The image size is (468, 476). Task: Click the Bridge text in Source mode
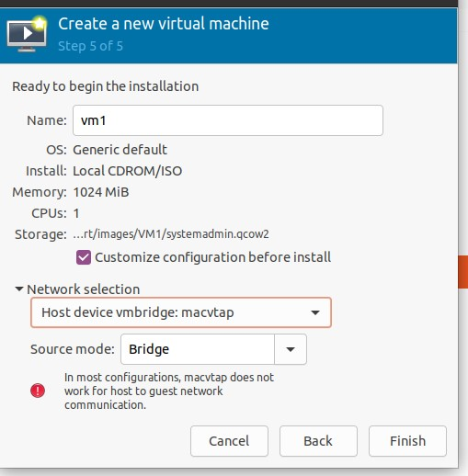pyautogui.click(x=149, y=349)
